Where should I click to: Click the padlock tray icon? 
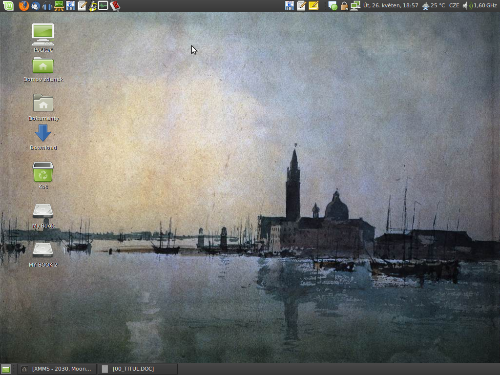click(344, 6)
